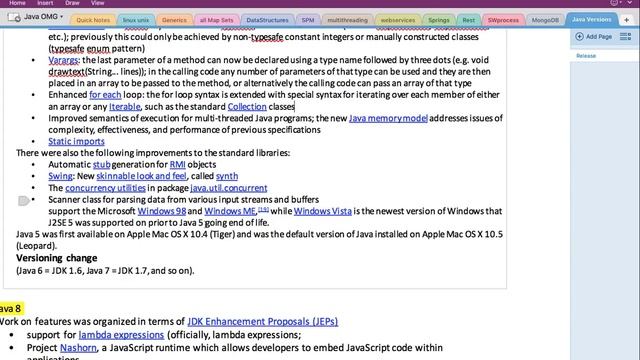Screen dimensions: 640x360
Task: Switch to the webservices section tab
Action: pyautogui.click(x=398, y=20)
